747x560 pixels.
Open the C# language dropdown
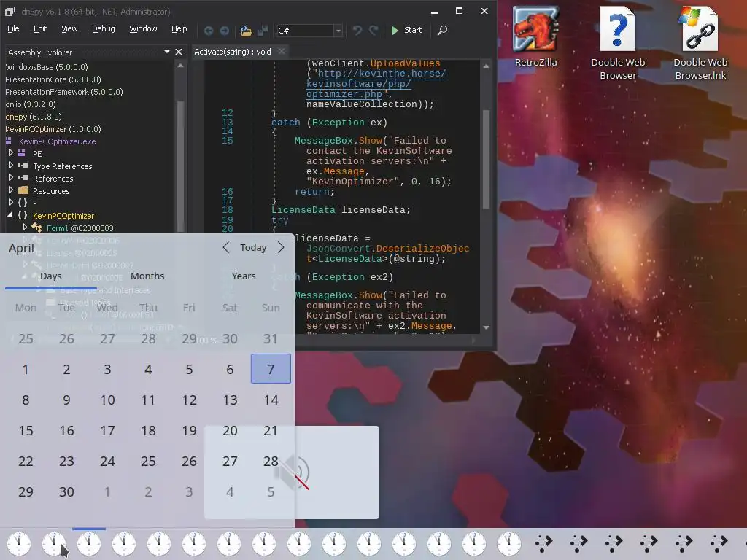[x=338, y=31]
